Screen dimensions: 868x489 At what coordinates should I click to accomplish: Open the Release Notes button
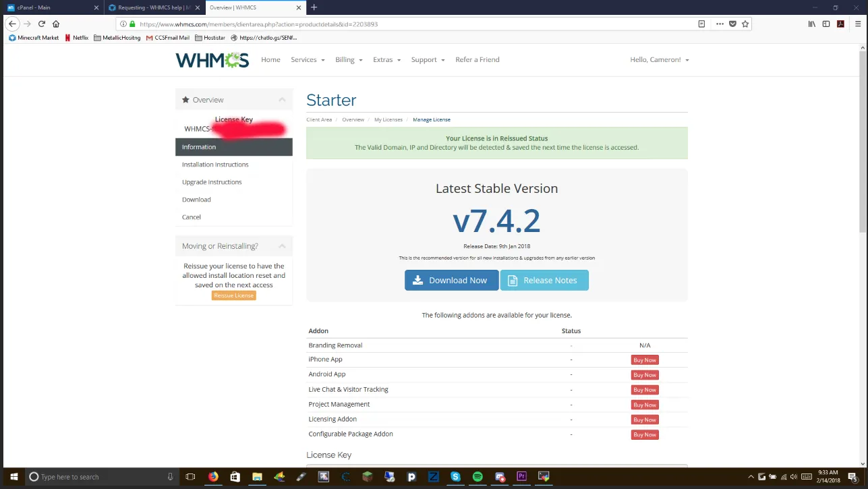point(544,281)
